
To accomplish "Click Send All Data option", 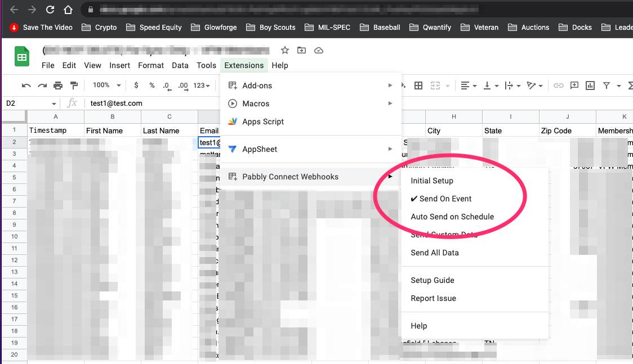I will click(475, 253).
